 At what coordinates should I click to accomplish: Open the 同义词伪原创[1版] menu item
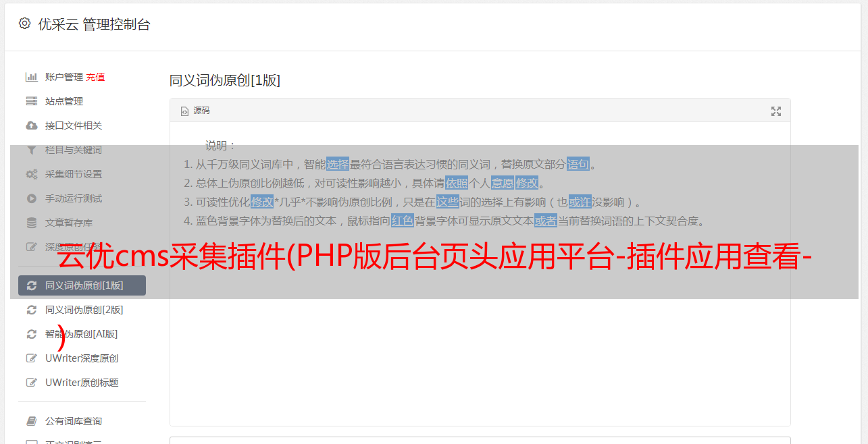(x=82, y=285)
